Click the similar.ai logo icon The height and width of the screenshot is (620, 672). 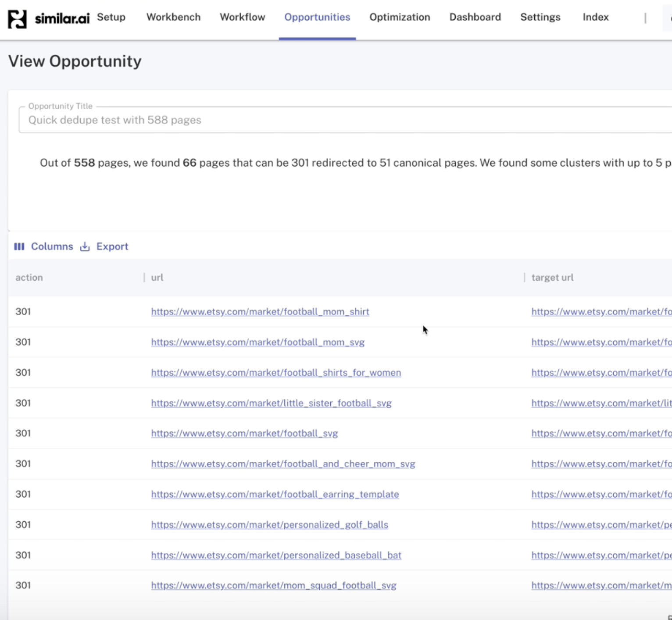[17, 19]
